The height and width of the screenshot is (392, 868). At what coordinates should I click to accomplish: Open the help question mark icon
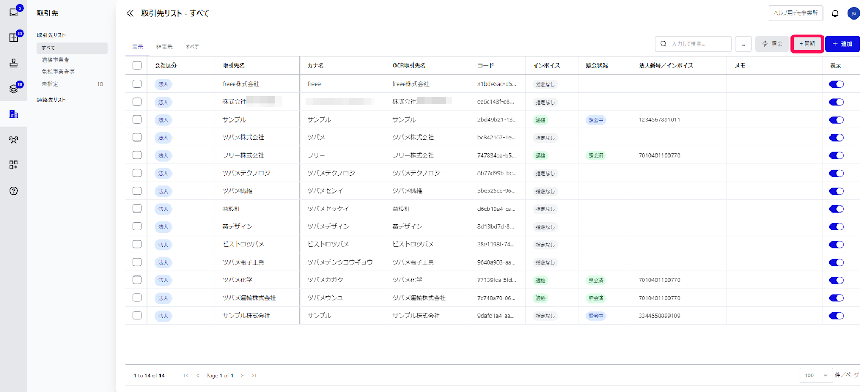pyautogui.click(x=14, y=190)
